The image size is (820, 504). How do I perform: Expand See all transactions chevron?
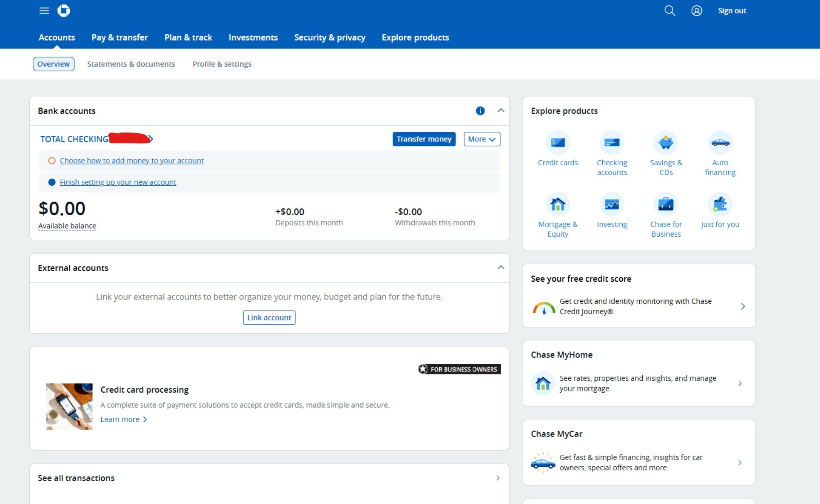pos(498,478)
